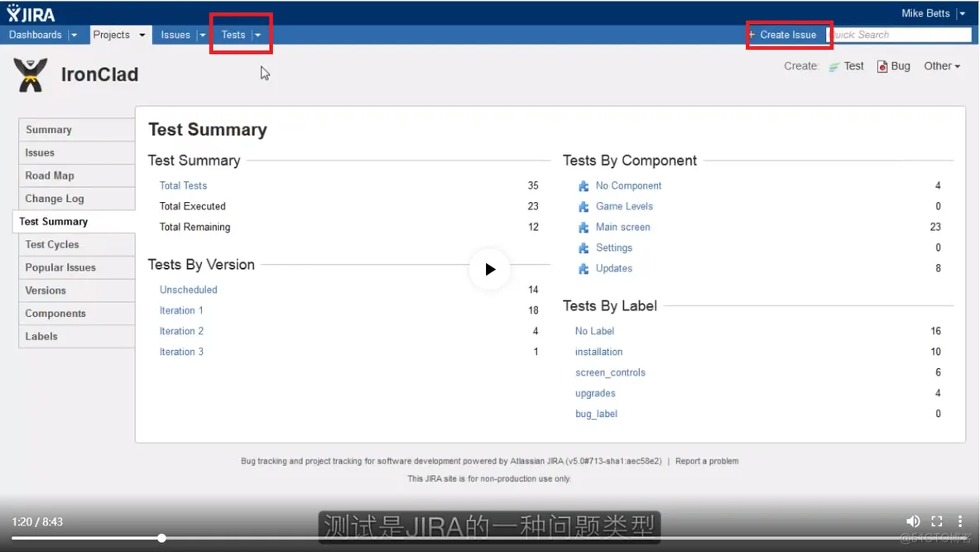This screenshot has height=552, width=980.
Task: Click the Create Issue button
Action: (x=782, y=35)
